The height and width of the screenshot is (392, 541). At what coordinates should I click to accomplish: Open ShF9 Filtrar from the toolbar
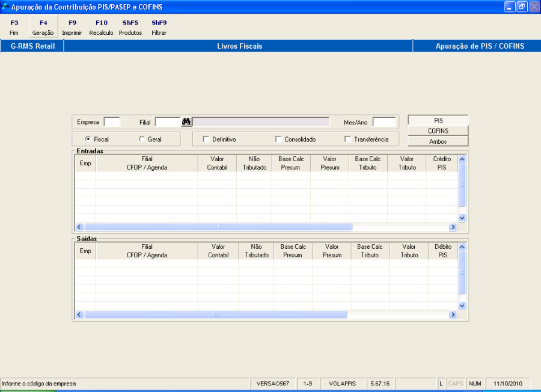[x=159, y=27]
